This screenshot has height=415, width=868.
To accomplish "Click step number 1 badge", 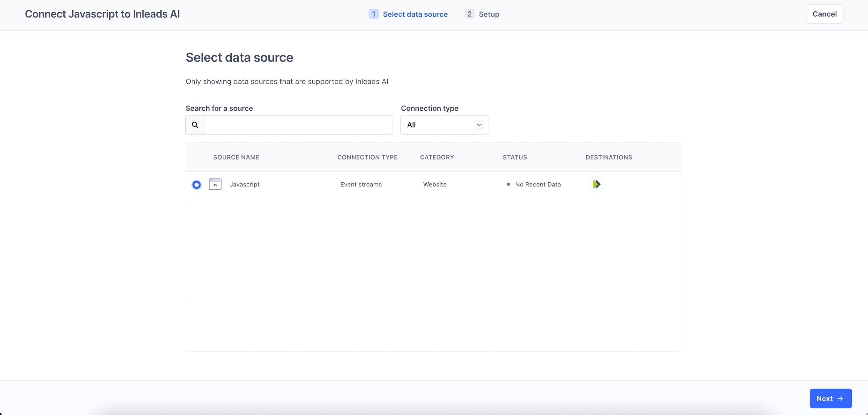I will coord(373,14).
